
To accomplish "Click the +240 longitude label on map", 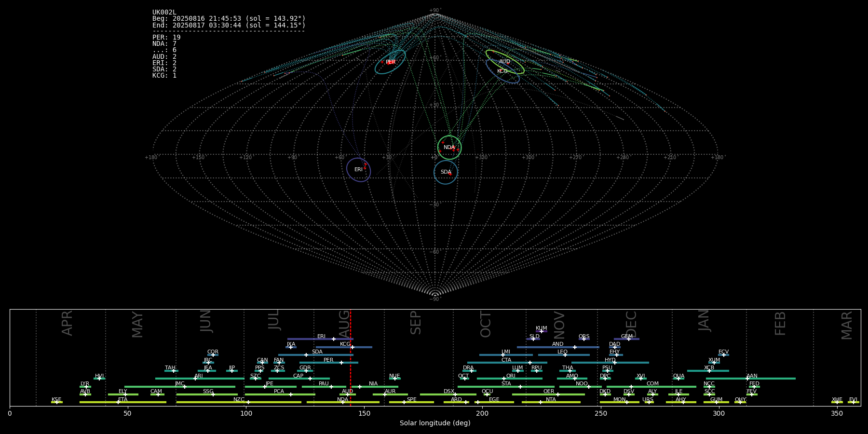I will pos(623,158).
